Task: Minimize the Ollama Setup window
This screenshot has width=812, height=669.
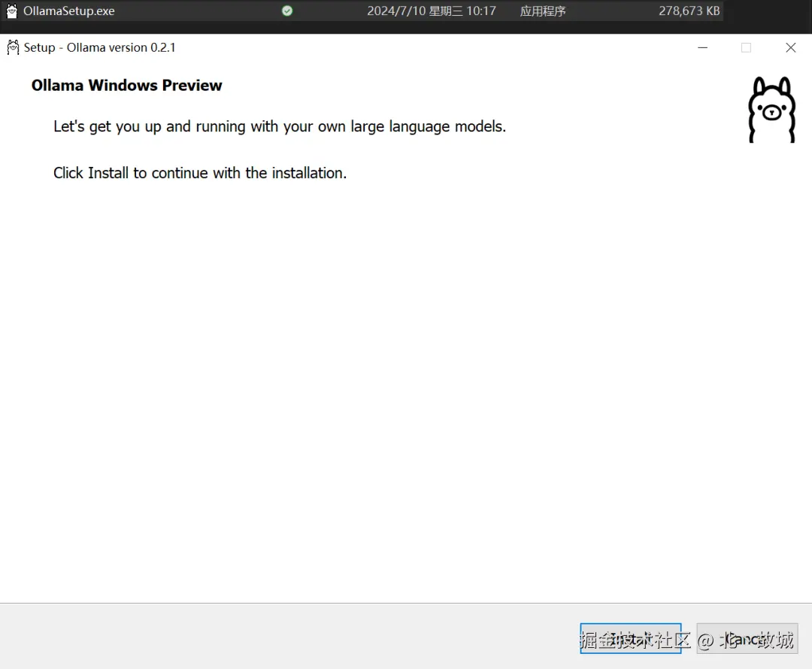Action: point(703,47)
